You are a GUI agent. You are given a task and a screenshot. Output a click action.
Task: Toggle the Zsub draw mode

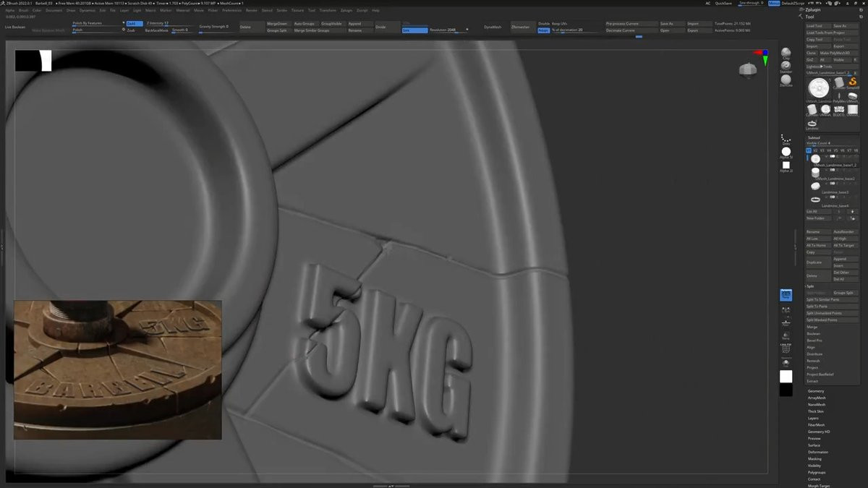pos(131,30)
